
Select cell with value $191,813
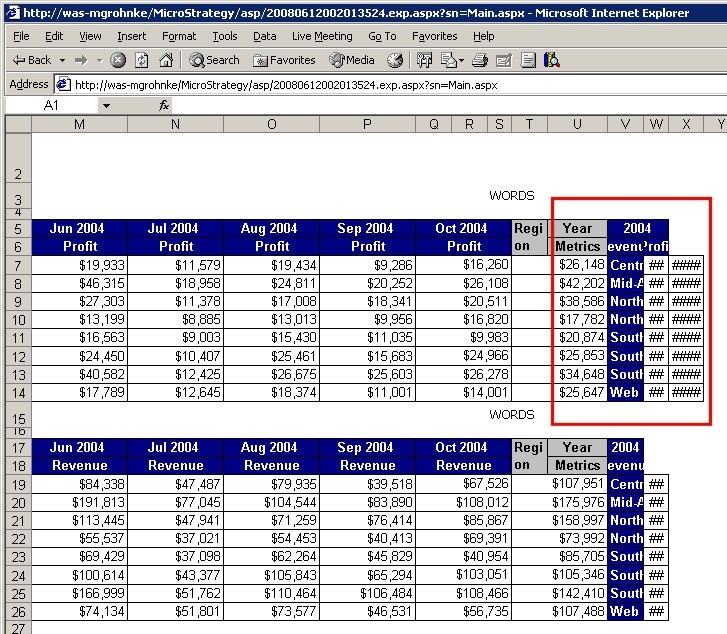tap(79, 502)
